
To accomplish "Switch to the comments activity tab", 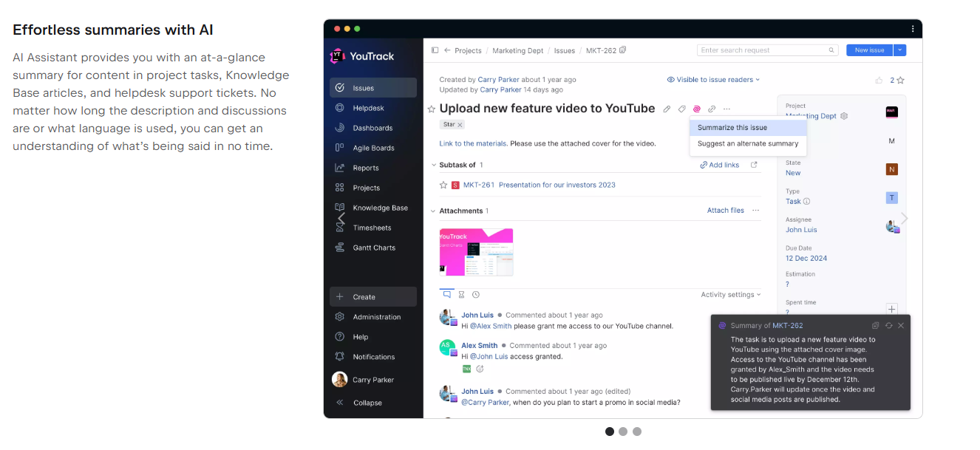I will click(447, 294).
